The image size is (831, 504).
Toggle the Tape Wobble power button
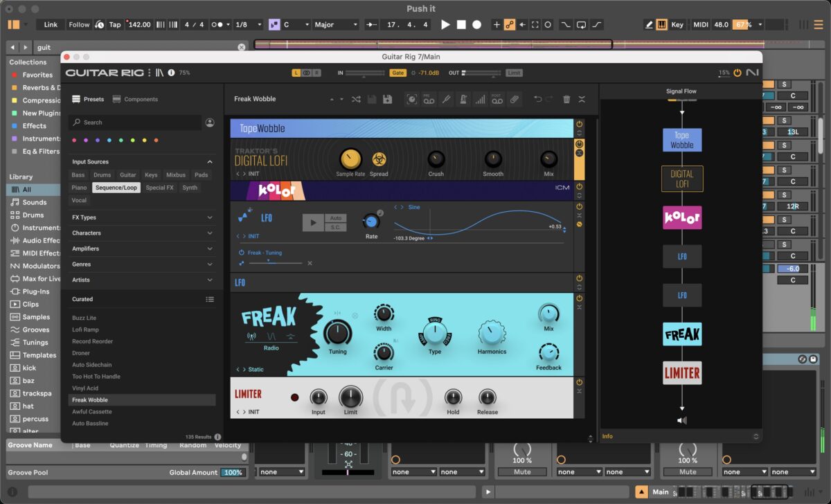click(580, 124)
